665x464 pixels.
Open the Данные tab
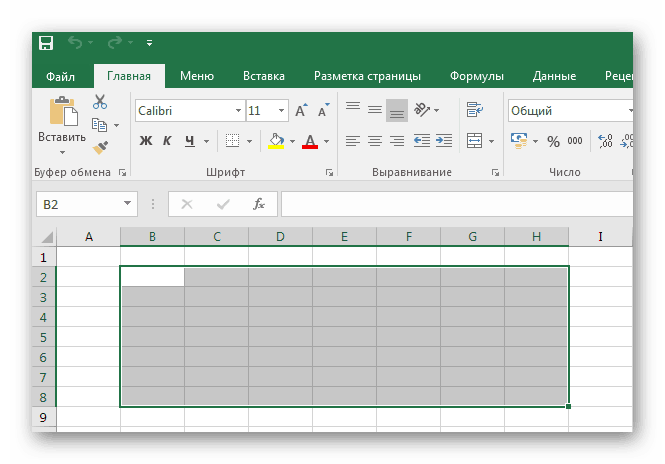point(554,76)
